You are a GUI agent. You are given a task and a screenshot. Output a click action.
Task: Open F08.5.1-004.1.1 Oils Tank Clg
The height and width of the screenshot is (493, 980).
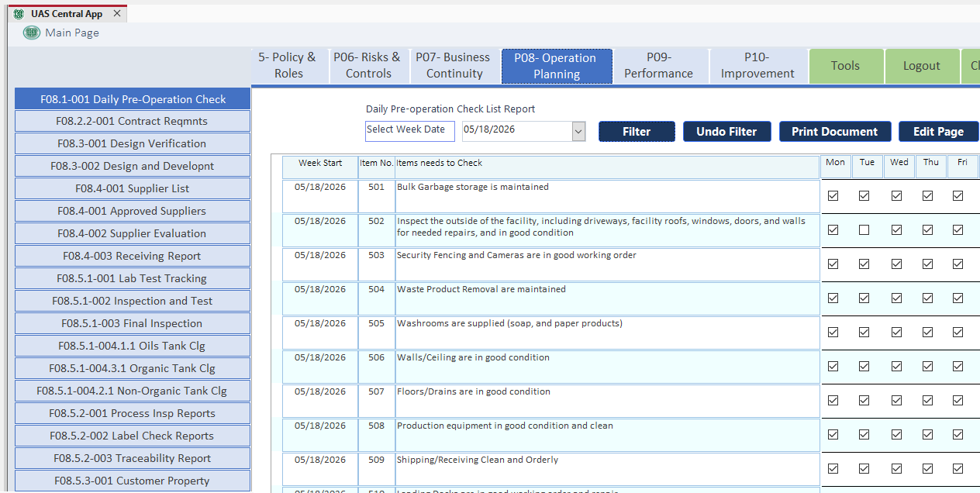[x=133, y=346]
